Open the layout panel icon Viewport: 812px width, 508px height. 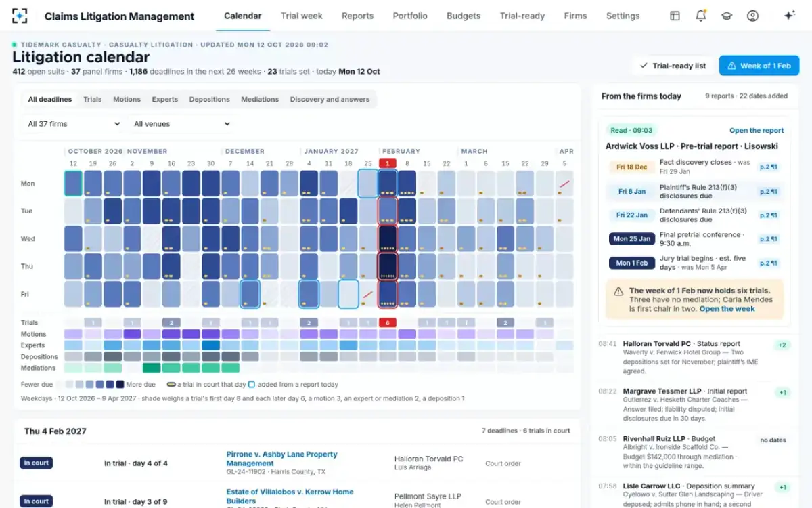pyautogui.click(x=675, y=16)
